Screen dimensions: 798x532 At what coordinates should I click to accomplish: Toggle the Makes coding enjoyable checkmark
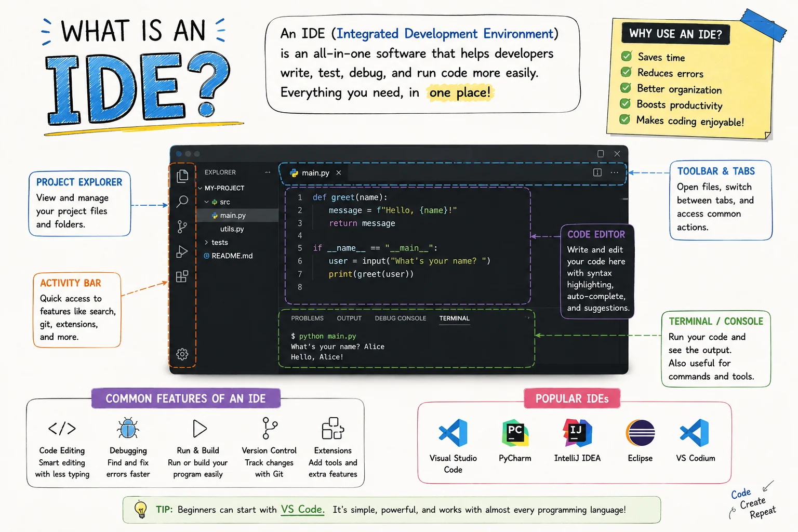624,120
